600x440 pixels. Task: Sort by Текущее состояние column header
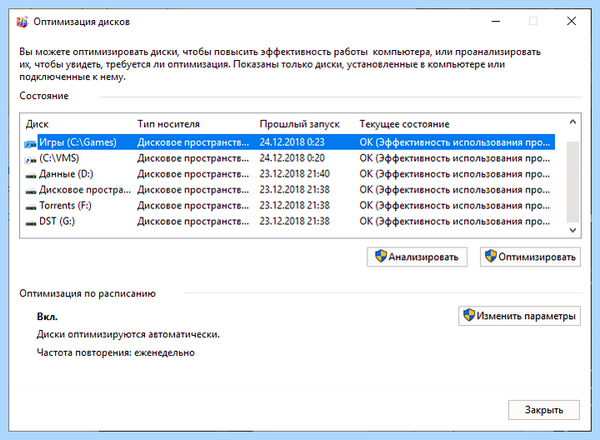click(x=404, y=124)
